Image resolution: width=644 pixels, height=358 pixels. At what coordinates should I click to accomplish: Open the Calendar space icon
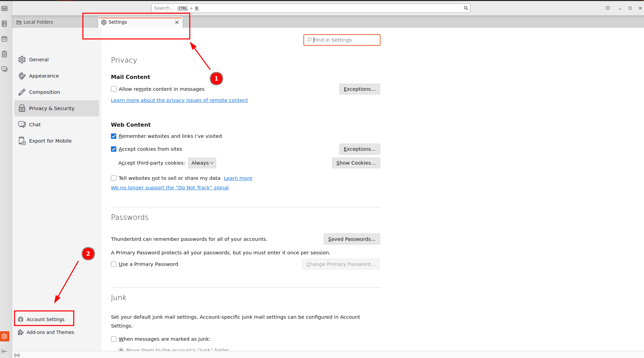(4, 39)
